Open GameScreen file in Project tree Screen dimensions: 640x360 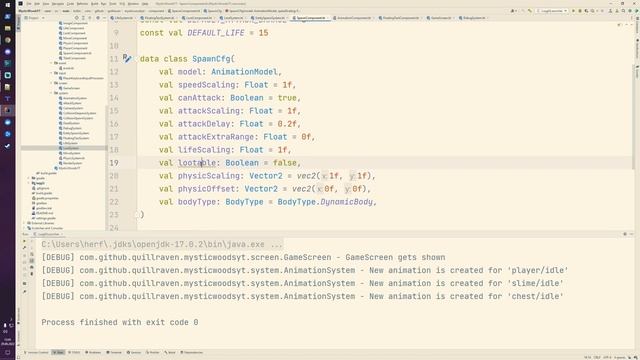tap(71, 88)
